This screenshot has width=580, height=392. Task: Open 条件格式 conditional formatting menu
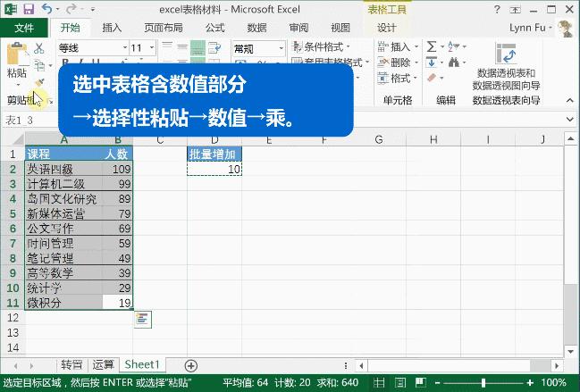click(x=321, y=47)
